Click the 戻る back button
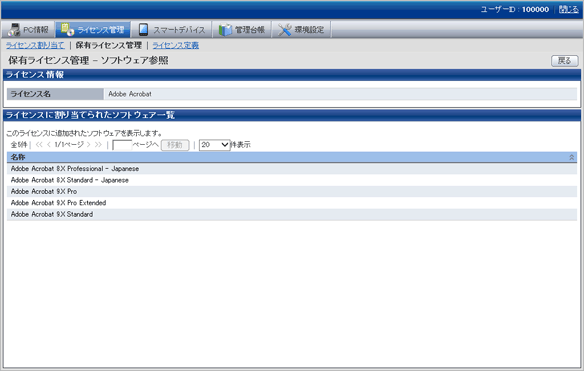584x371 pixels. [565, 61]
